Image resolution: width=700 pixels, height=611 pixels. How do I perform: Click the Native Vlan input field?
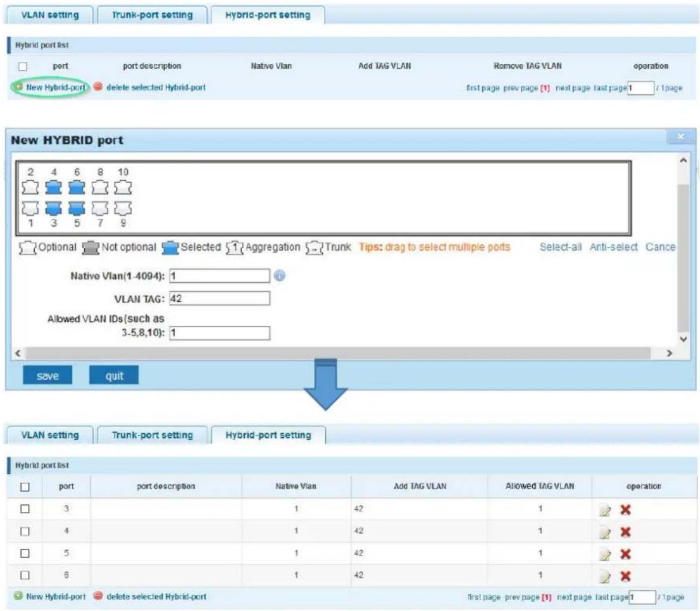(x=220, y=276)
